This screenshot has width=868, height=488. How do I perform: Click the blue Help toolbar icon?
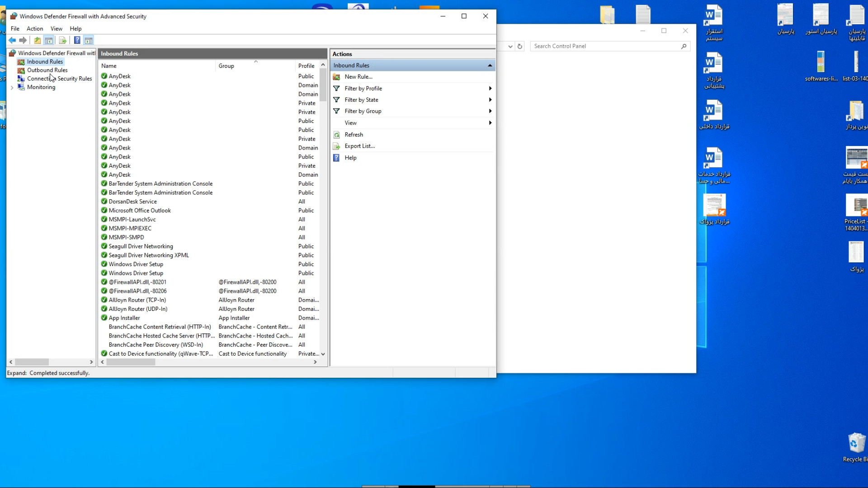pyautogui.click(x=77, y=41)
